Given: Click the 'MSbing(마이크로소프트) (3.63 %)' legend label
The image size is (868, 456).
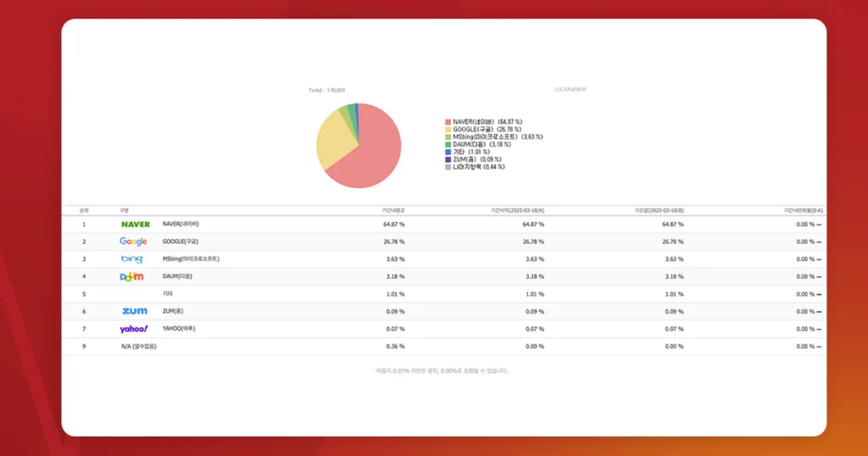Looking at the screenshot, I should click(498, 136).
